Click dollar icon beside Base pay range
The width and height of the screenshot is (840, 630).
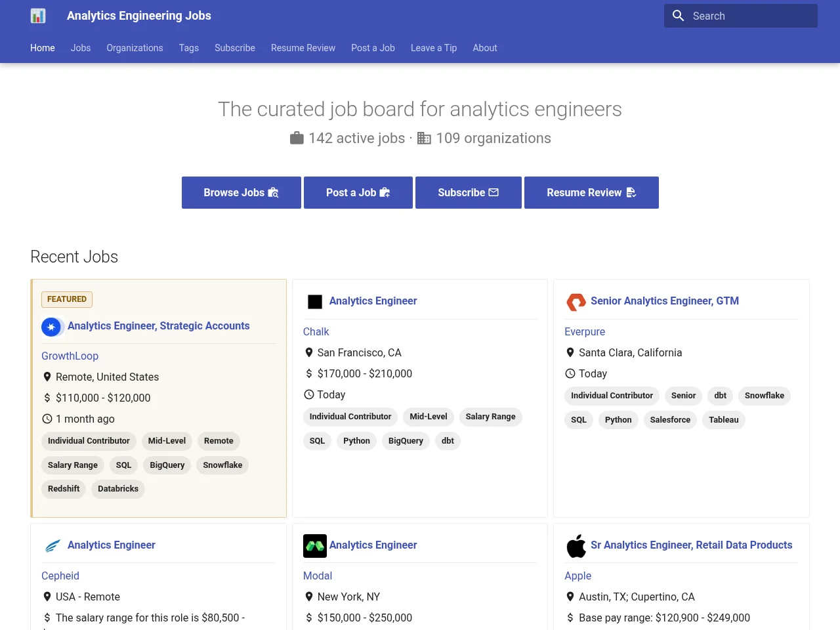click(x=570, y=618)
